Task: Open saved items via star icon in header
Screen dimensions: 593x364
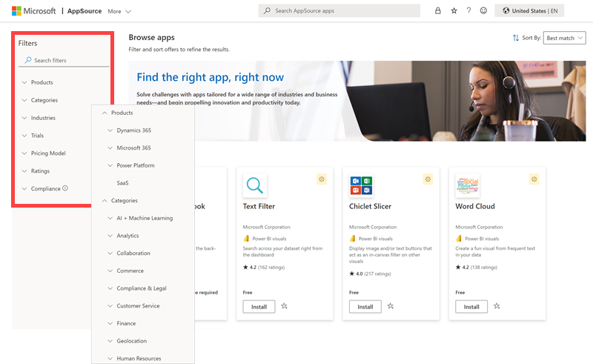Action: 454,10
